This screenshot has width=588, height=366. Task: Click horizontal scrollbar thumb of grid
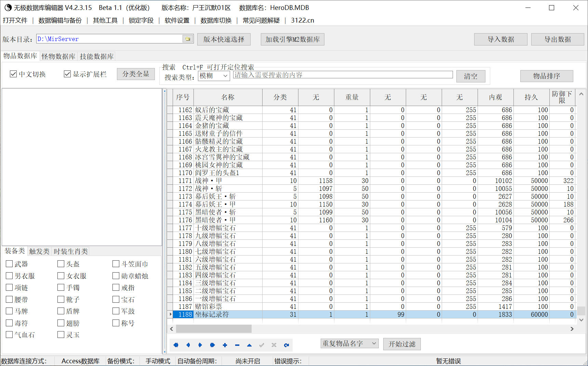click(214, 329)
